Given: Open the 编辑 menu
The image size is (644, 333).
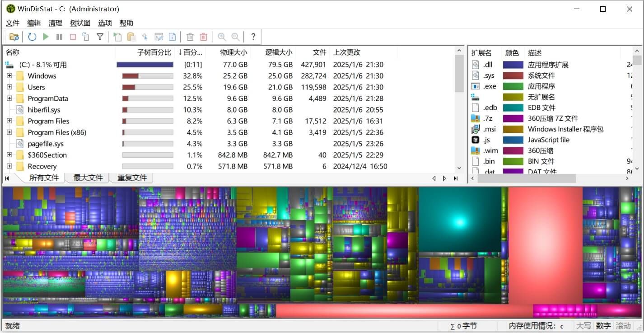Looking at the screenshot, I should click(34, 23).
